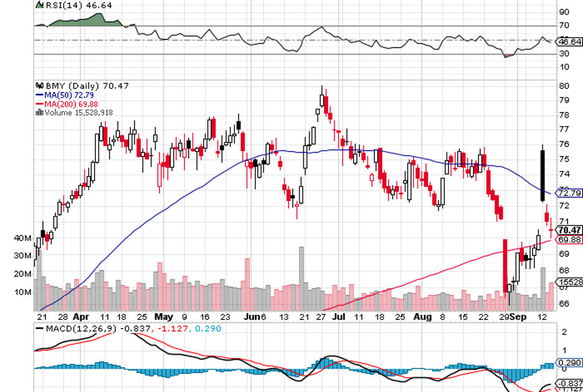The image size is (583, 392).
Task: Select the blue MA(50) legend line
Action: coord(38,95)
